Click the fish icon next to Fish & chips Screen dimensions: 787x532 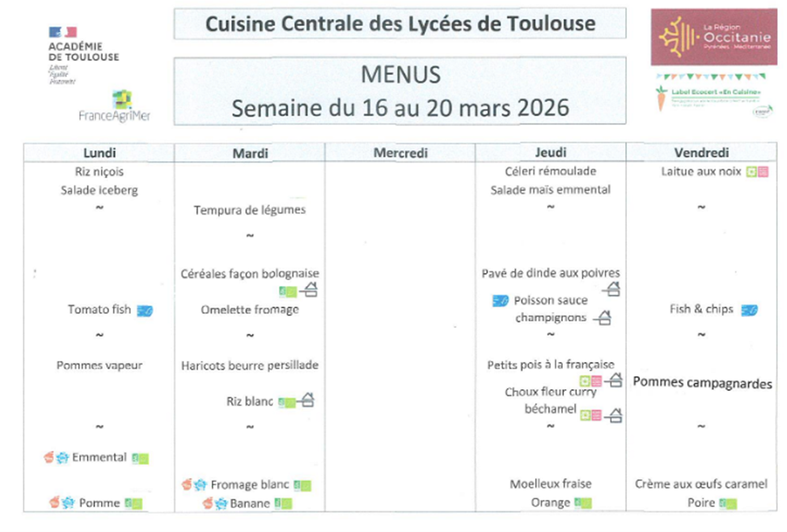click(749, 310)
